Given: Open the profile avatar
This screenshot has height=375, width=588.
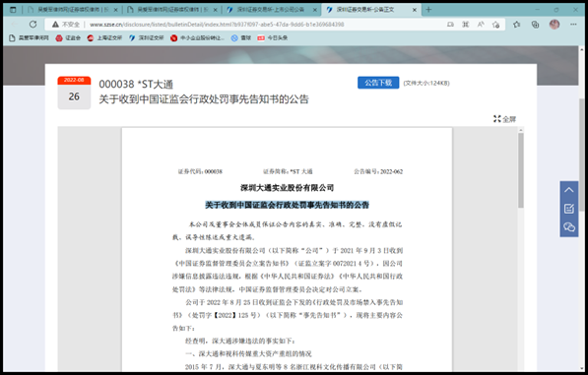Looking at the screenshot, I should point(555,25).
